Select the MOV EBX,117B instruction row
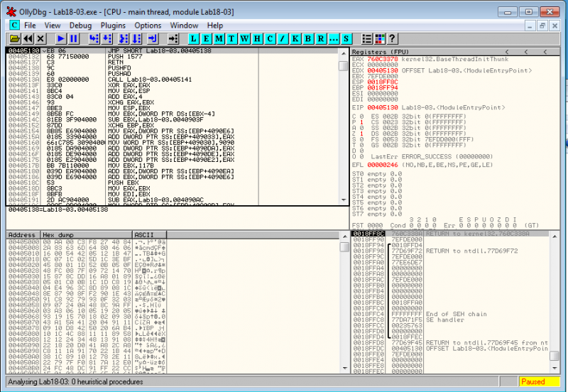This screenshot has height=392, width=568. (x=172, y=165)
